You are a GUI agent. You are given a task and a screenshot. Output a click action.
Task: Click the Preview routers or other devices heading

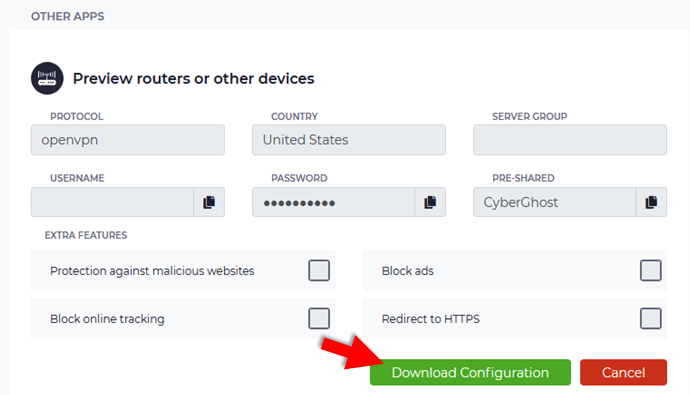(x=194, y=78)
